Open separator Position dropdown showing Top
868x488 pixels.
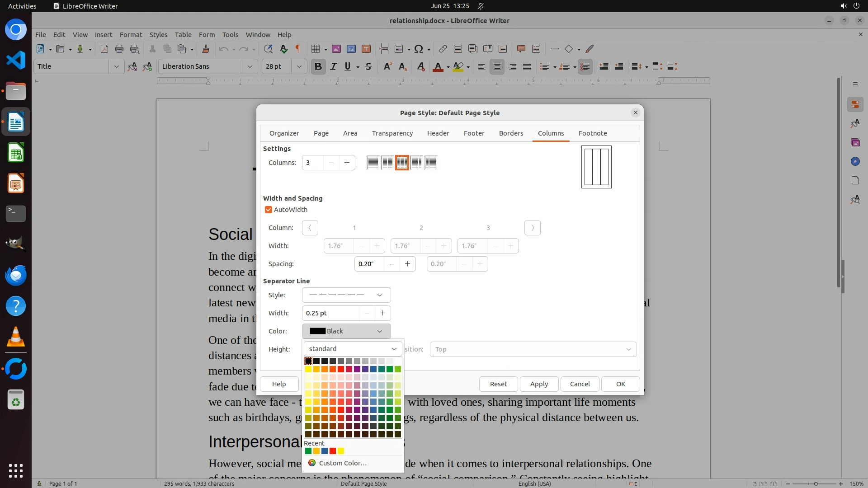click(x=533, y=349)
